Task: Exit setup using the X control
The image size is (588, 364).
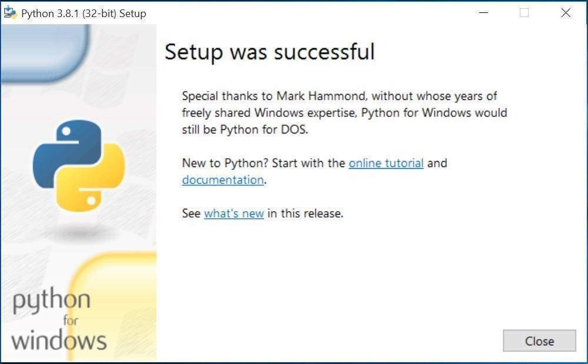Action: (566, 12)
